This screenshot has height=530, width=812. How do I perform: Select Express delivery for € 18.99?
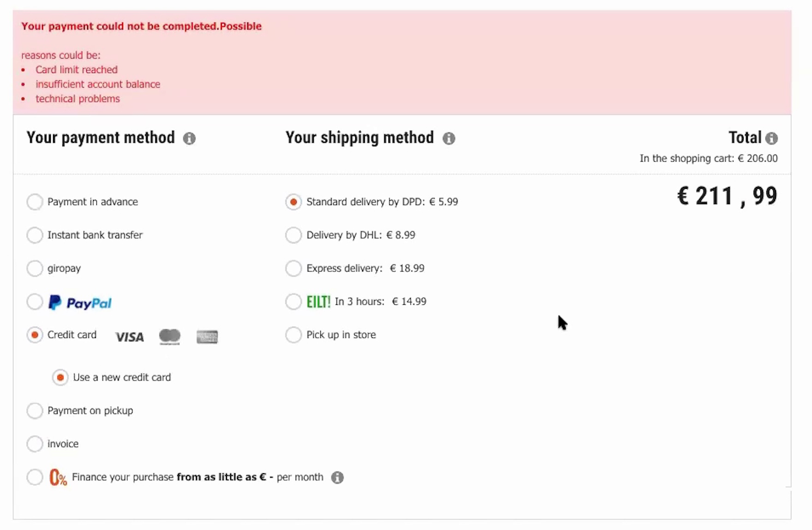[293, 268]
